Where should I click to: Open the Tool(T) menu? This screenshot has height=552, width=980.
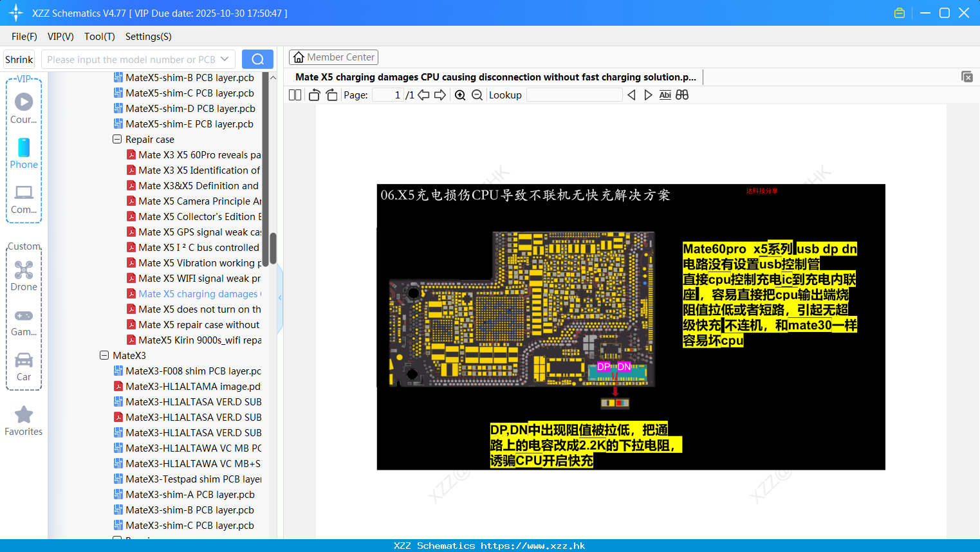(100, 37)
